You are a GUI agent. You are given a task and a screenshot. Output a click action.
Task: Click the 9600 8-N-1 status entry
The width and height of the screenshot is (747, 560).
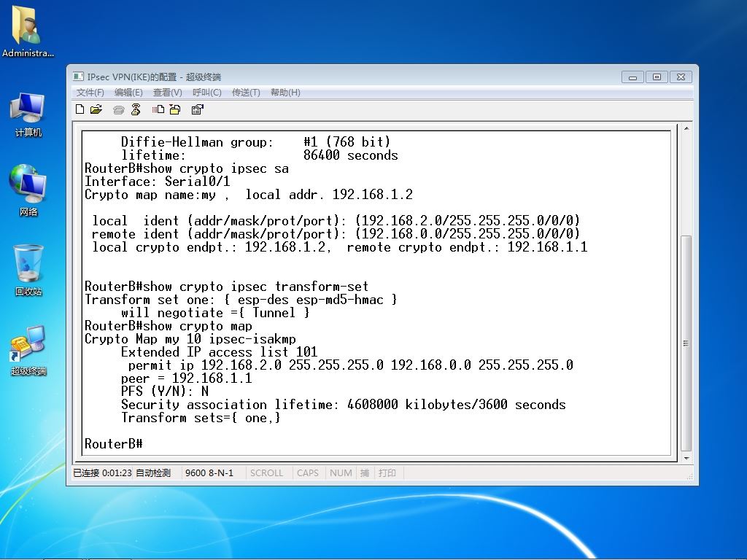pos(209,472)
